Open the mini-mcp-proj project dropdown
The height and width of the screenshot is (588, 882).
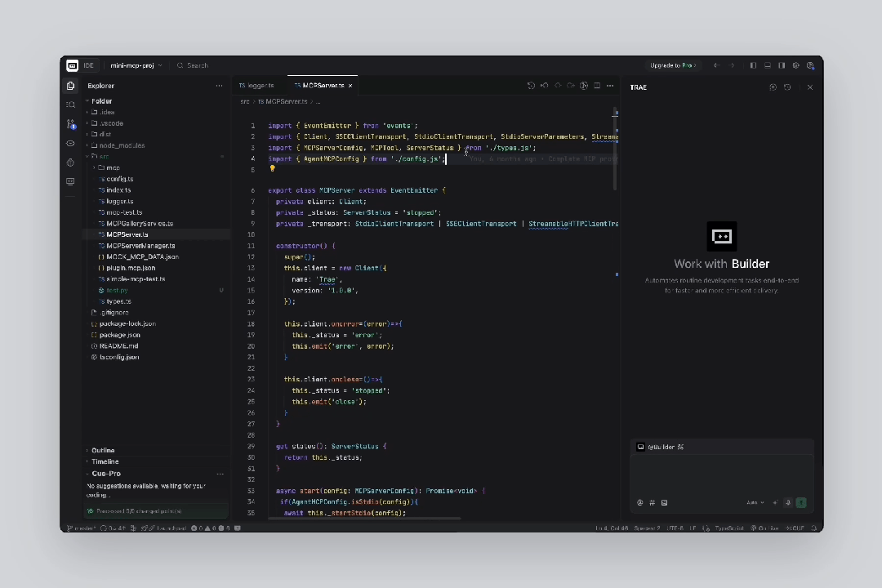pos(136,66)
